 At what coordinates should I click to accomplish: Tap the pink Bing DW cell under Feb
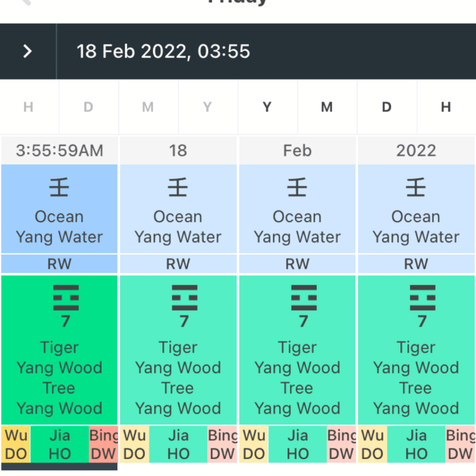click(x=341, y=444)
